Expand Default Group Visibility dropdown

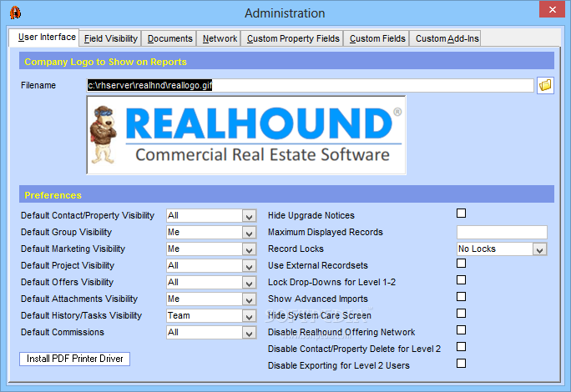tap(249, 233)
